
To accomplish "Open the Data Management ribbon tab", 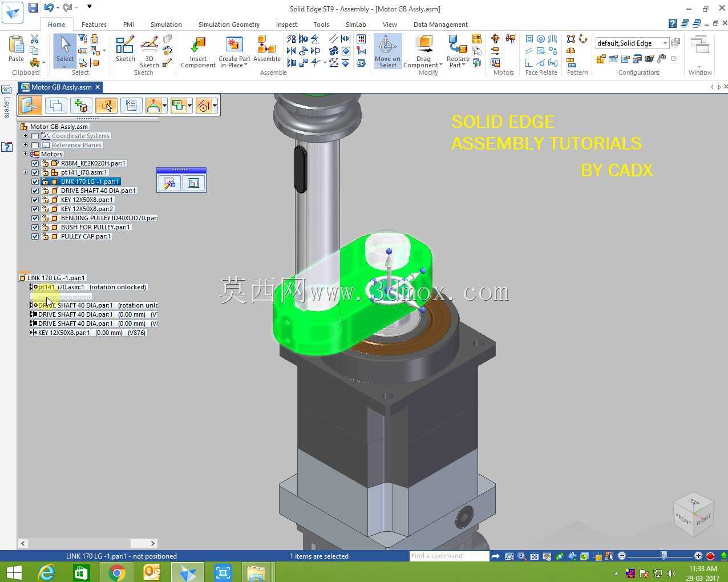I will (x=440, y=25).
